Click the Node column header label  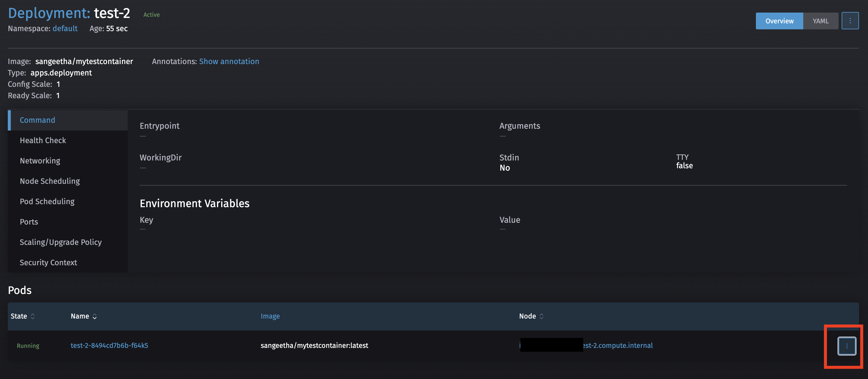click(527, 316)
